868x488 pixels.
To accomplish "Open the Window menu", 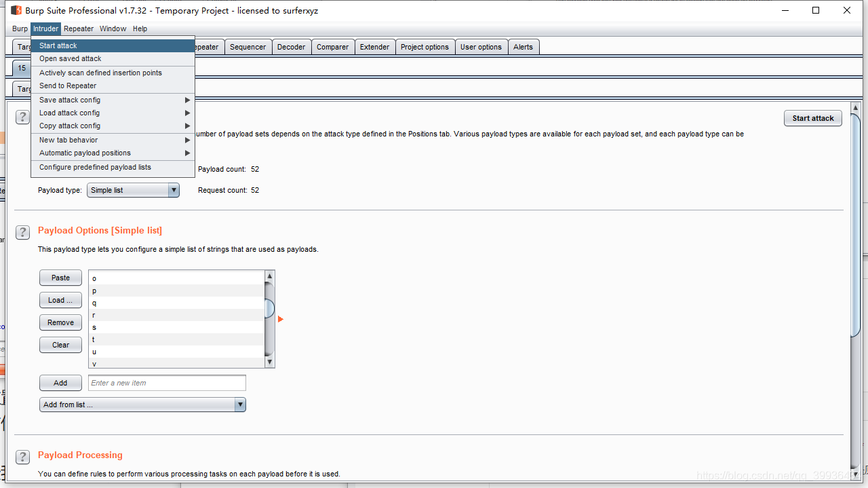I will click(113, 29).
